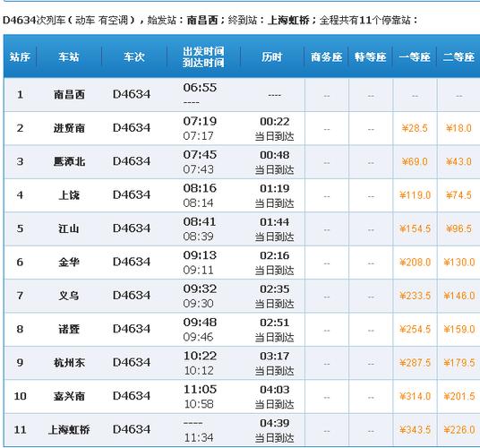Click the 二等座 column header
This screenshot has height=448, width=480.
click(x=459, y=57)
